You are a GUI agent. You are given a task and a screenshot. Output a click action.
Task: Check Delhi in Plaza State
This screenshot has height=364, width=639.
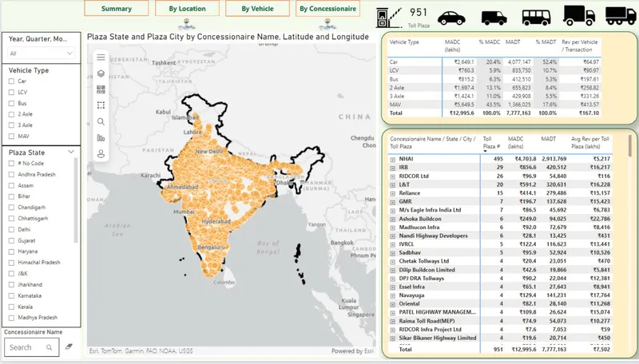(x=11, y=230)
